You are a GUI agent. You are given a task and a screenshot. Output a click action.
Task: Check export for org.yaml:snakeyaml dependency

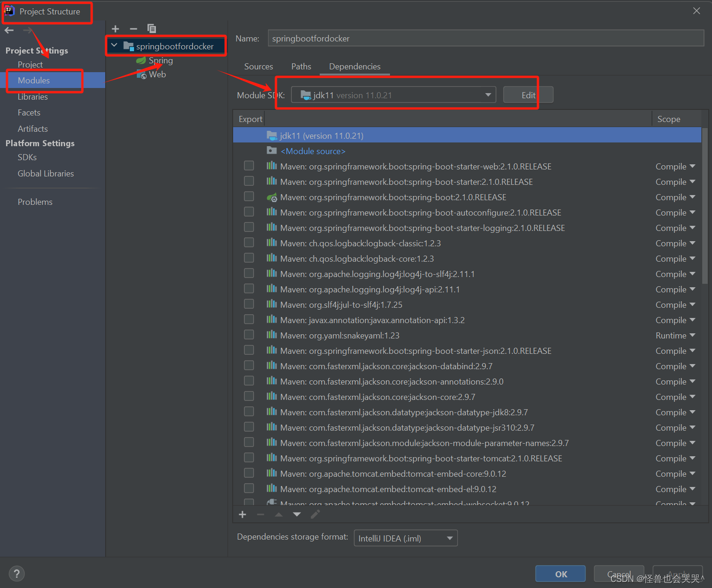pos(249,334)
